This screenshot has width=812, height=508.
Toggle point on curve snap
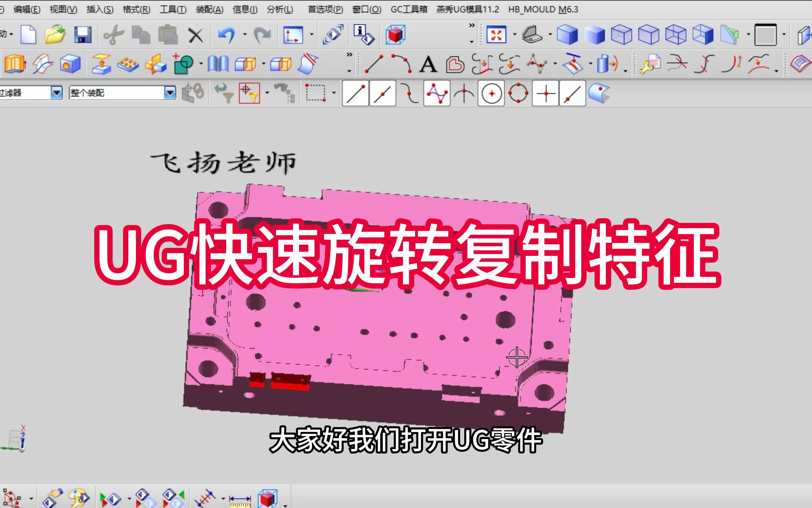pyautogui.click(x=573, y=93)
